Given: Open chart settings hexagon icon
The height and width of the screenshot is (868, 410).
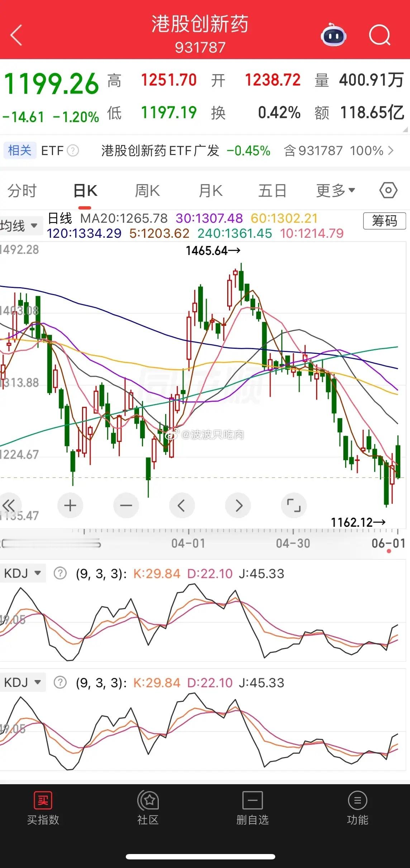Looking at the screenshot, I should (x=388, y=190).
